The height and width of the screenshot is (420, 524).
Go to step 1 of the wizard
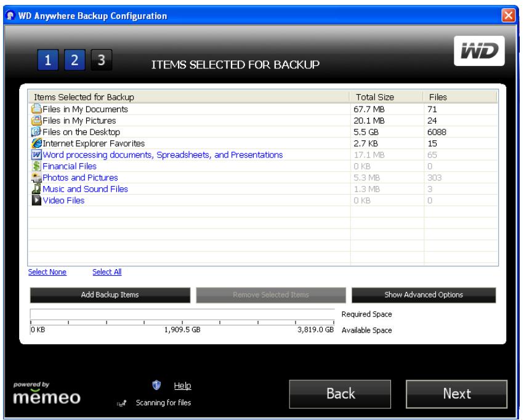pyautogui.click(x=48, y=60)
